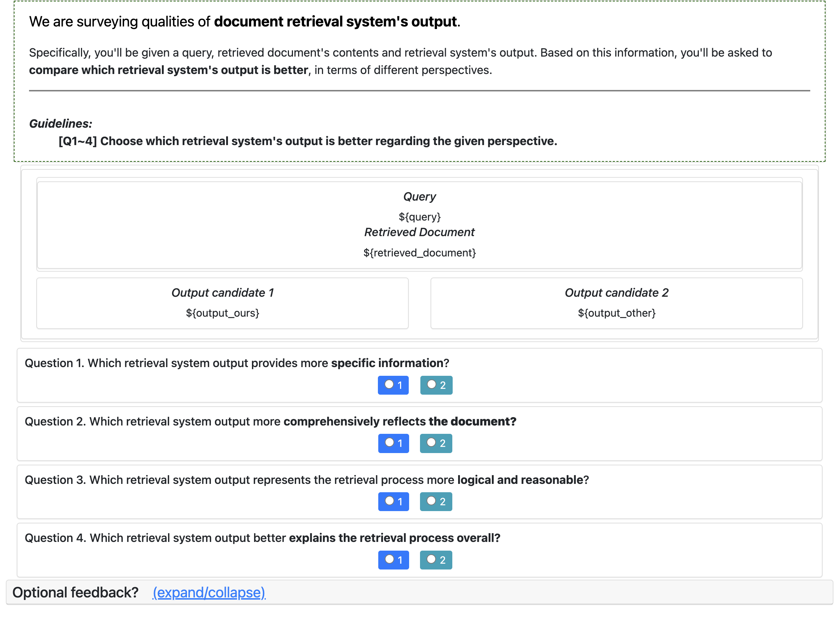Click the survey title about document retrieval
Image resolution: width=840 pixels, height=621 pixels.
tap(245, 22)
